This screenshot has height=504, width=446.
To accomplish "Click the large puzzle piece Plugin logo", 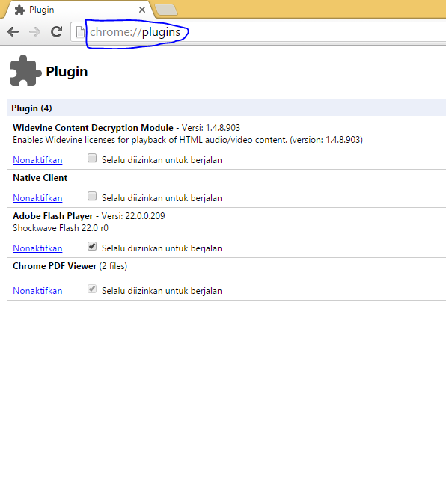I will [x=25, y=71].
